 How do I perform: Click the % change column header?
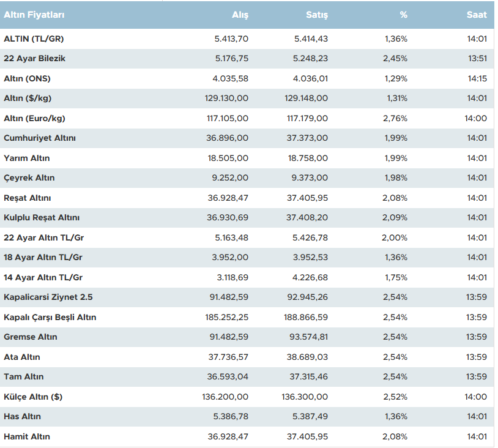404,15
